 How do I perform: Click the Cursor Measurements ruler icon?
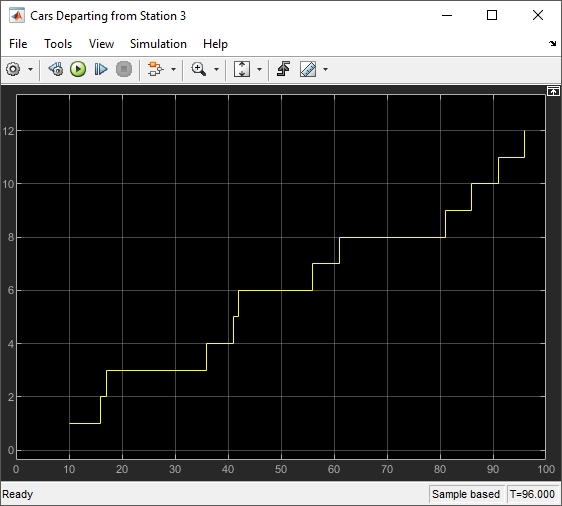point(308,69)
